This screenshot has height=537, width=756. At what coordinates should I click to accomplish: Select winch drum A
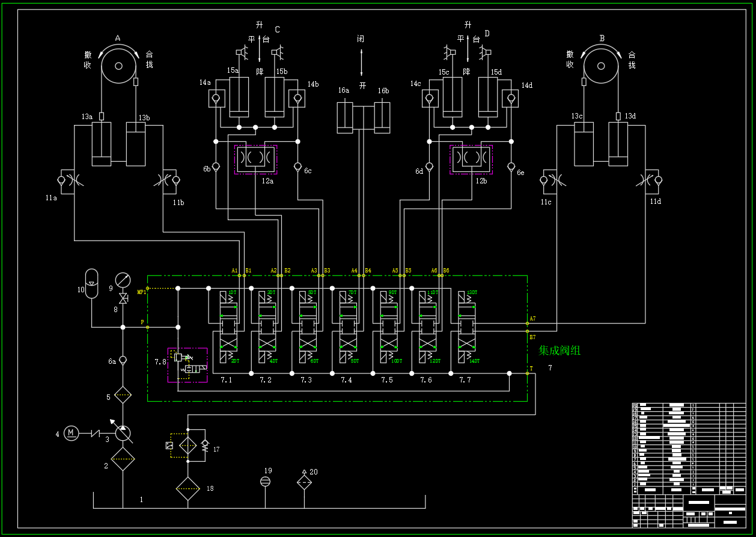(x=118, y=66)
